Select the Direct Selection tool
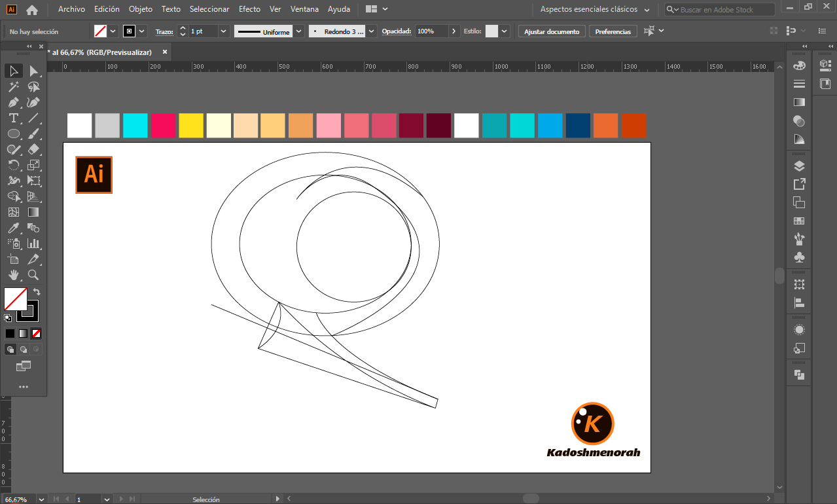 tap(33, 71)
